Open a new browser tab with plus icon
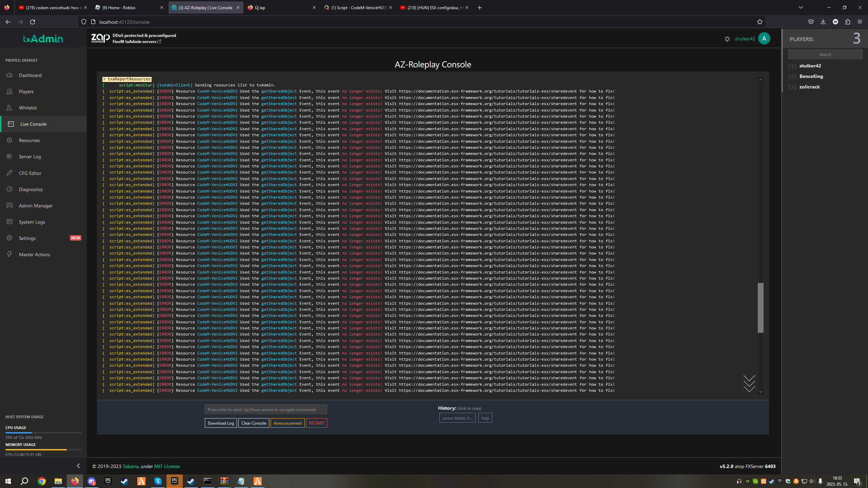Image resolution: width=868 pixels, height=488 pixels. click(x=479, y=7)
